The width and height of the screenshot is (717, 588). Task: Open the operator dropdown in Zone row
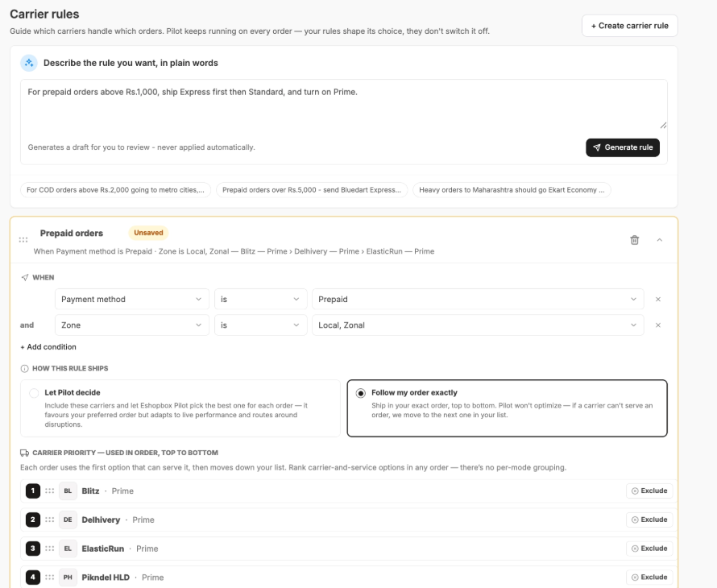[x=261, y=325]
